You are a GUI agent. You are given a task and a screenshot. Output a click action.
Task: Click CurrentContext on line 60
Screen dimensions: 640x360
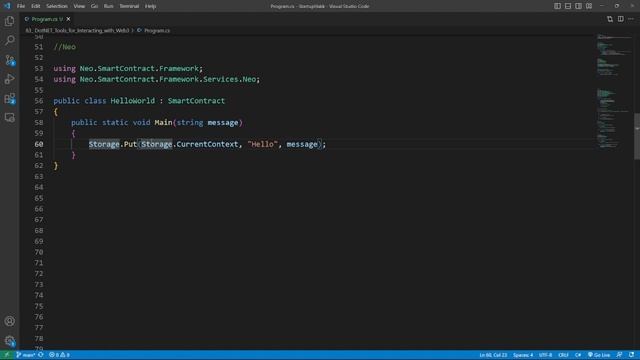tap(207, 144)
